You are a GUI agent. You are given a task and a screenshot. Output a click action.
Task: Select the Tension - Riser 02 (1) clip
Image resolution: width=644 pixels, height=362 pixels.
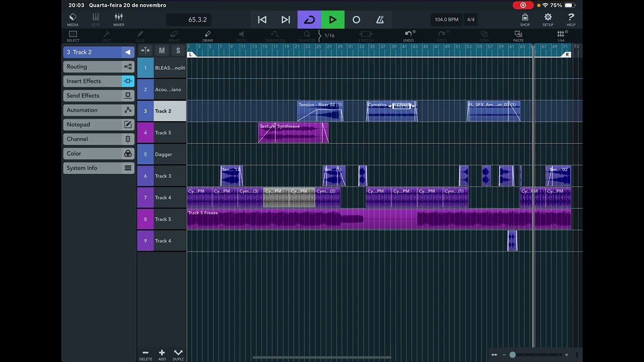coord(320,111)
